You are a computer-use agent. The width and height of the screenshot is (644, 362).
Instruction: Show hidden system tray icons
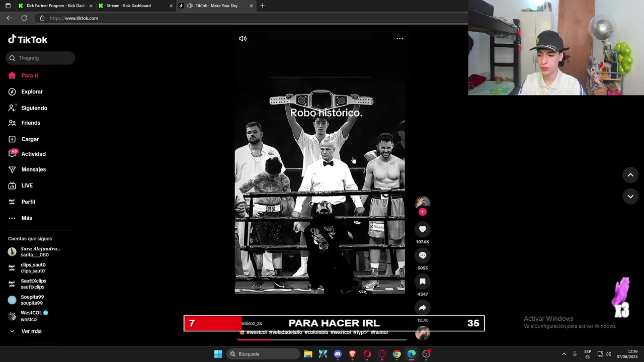564,354
